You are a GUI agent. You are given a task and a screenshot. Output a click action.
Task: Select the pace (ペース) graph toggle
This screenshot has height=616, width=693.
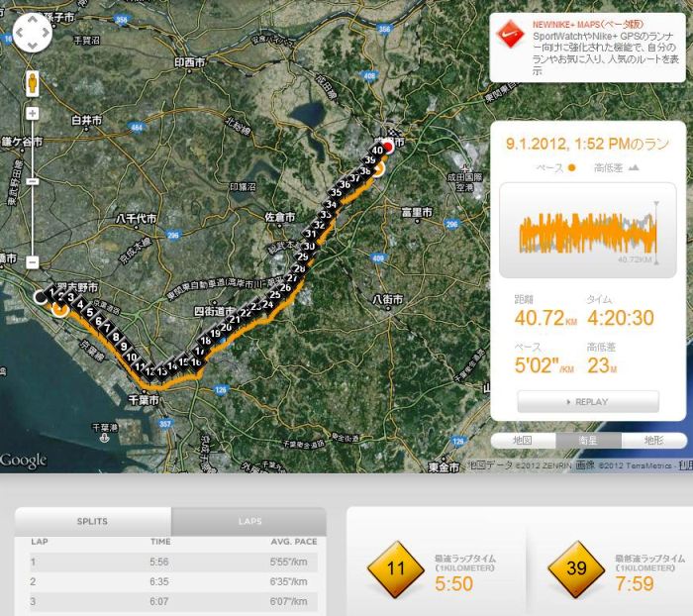tap(555, 167)
